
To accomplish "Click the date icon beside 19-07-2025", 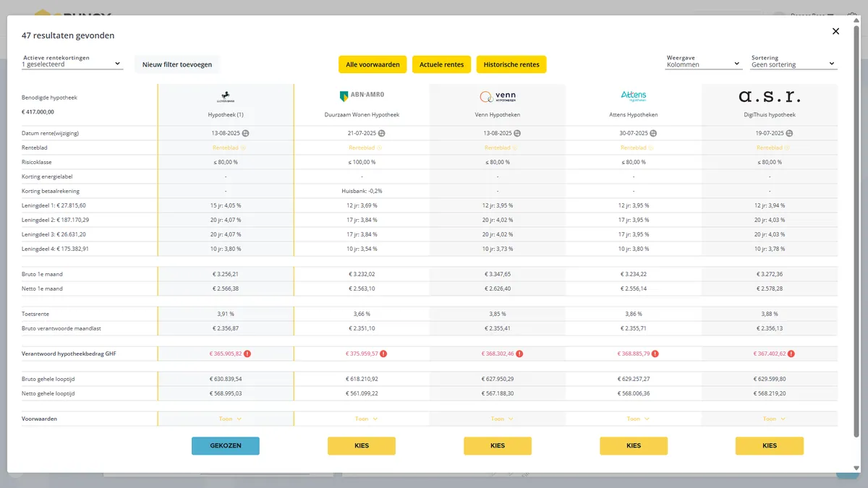I will [789, 133].
